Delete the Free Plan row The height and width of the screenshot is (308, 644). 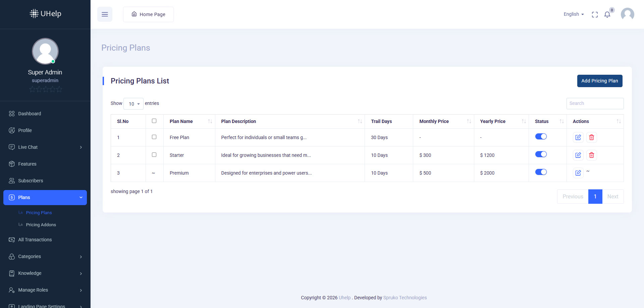click(x=591, y=137)
